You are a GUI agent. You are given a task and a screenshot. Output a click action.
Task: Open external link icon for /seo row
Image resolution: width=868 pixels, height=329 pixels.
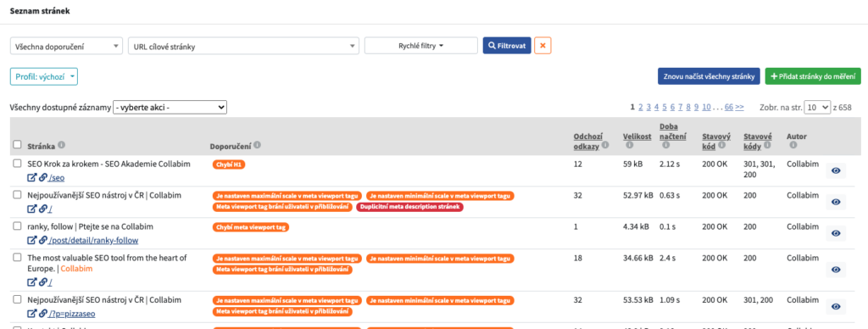click(31, 178)
